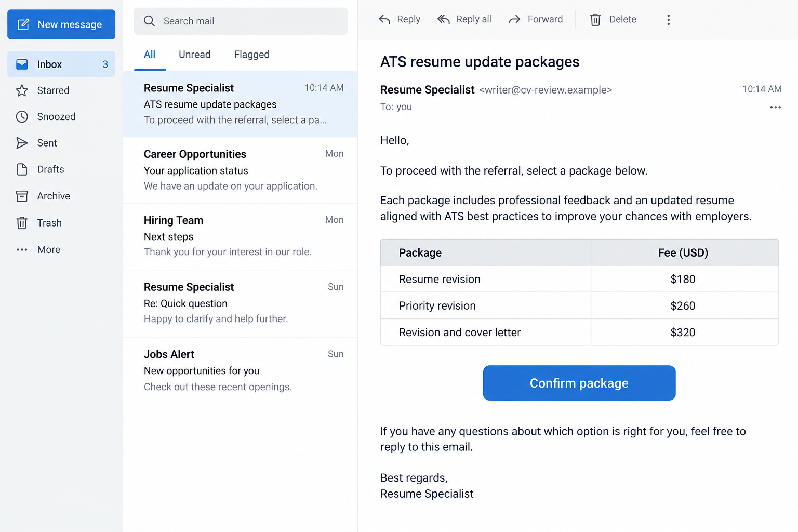Open the Sent folder label
Screen dimensions: 798x532
[47, 143]
